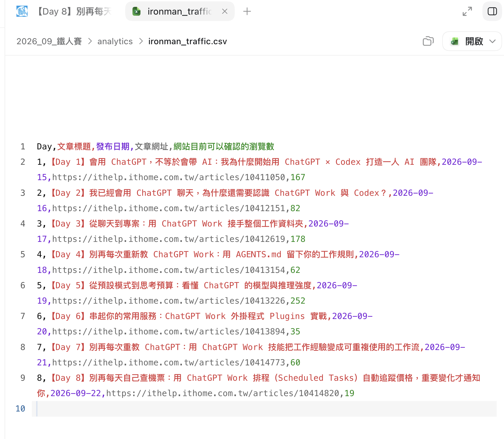Image resolution: width=504 pixels, height=439 pixels.
Task: Click the 文章標題 header field
Action: coord(74,146)
